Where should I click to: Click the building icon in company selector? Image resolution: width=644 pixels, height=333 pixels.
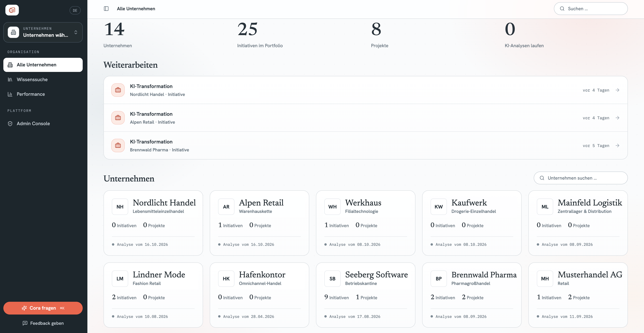point(13,32)
